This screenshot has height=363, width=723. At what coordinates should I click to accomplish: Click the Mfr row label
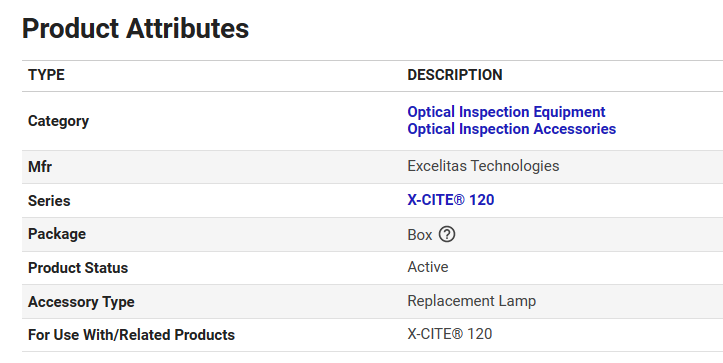click(x=40, y=167)
